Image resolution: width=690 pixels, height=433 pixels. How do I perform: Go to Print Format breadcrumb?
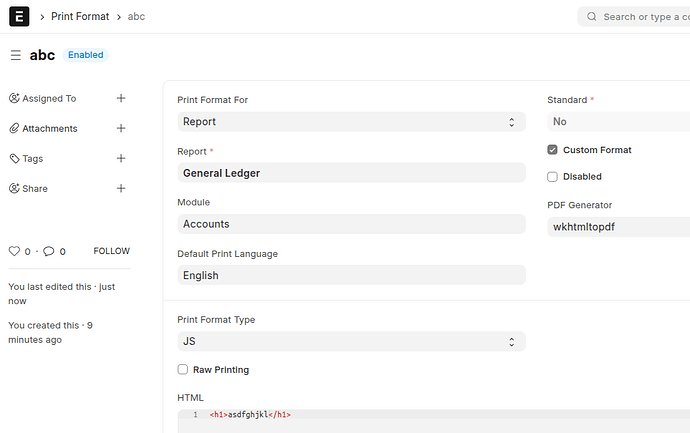coord(80,17)
